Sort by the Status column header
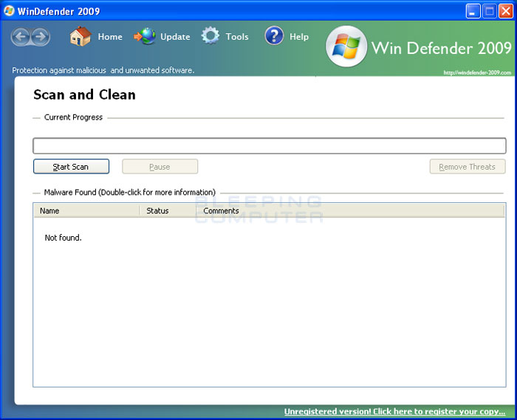The image size is (517, 420). click(168, 210)
